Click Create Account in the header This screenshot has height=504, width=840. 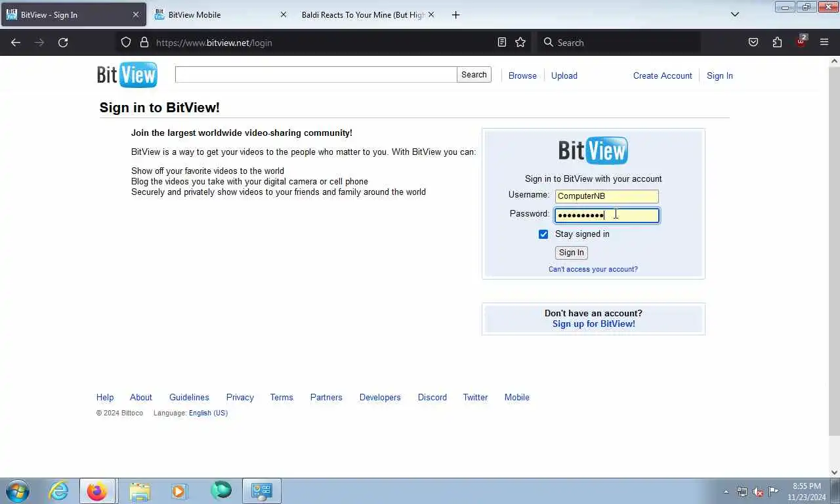pyautogui.click(x=662, y=75)
